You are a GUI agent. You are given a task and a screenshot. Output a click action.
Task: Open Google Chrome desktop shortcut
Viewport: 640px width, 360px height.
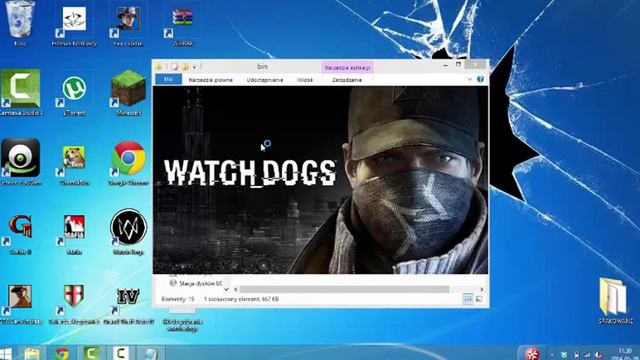click(x=128, y=163)
